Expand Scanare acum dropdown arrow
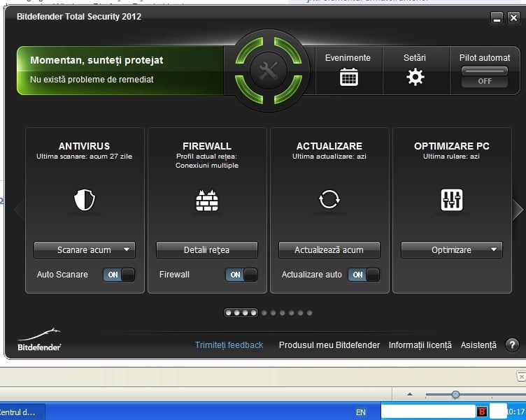 (x=127, y=249)
